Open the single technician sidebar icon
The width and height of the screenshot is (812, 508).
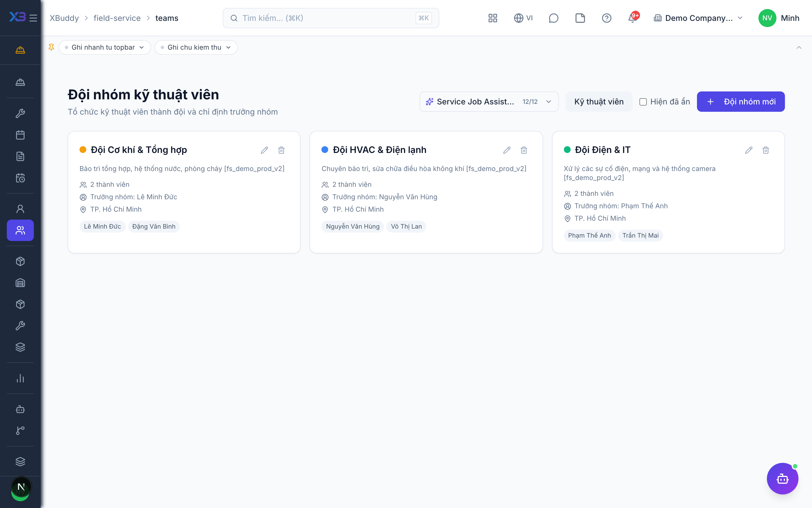[20, 209]
